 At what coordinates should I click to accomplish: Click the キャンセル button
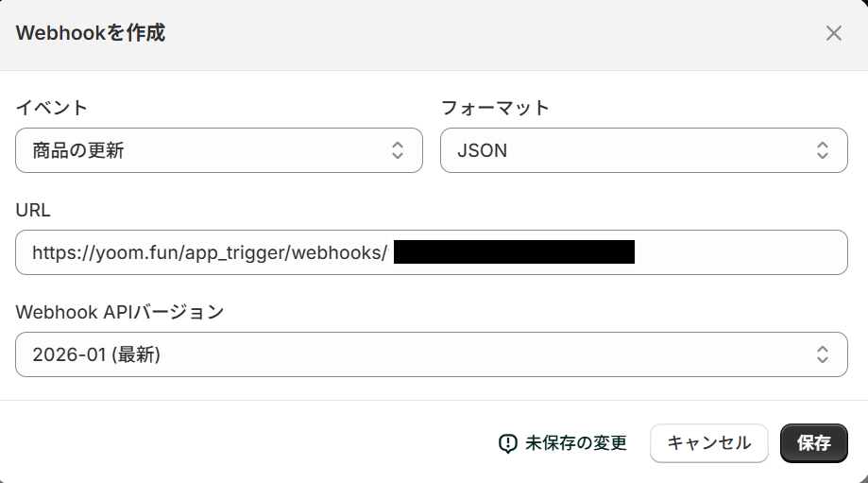click(x=709, y=442)
